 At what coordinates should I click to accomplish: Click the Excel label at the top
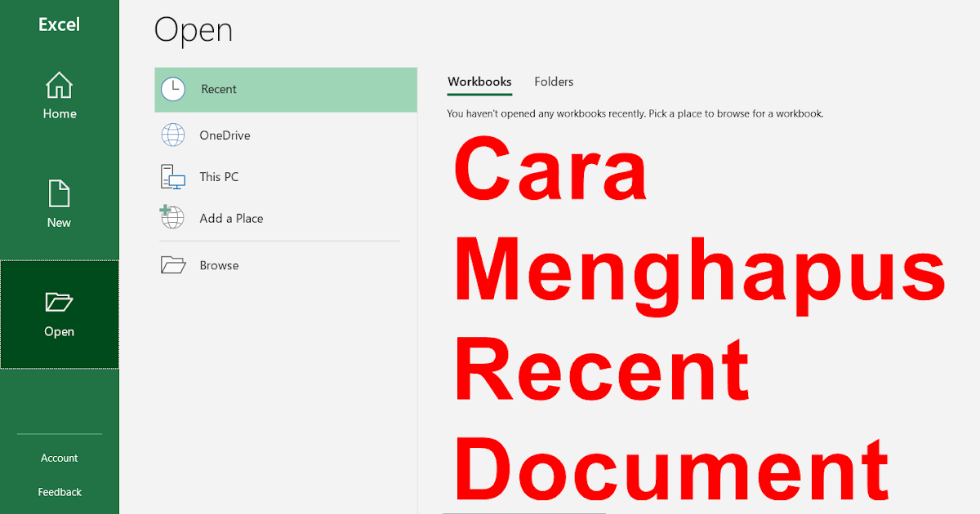coord(59,24)
